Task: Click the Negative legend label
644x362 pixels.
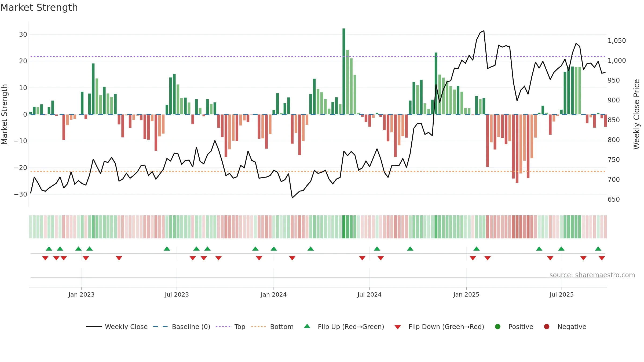Action: tap(572, 327)
